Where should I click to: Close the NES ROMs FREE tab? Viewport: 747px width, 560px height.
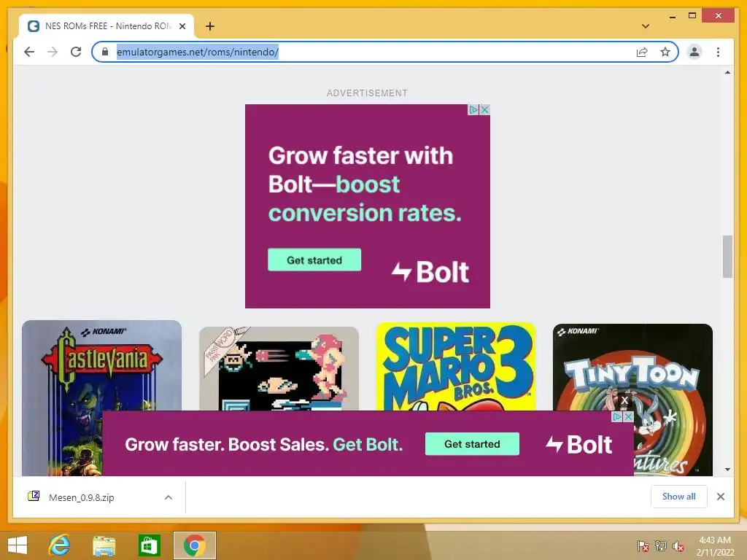click(182, 26)
